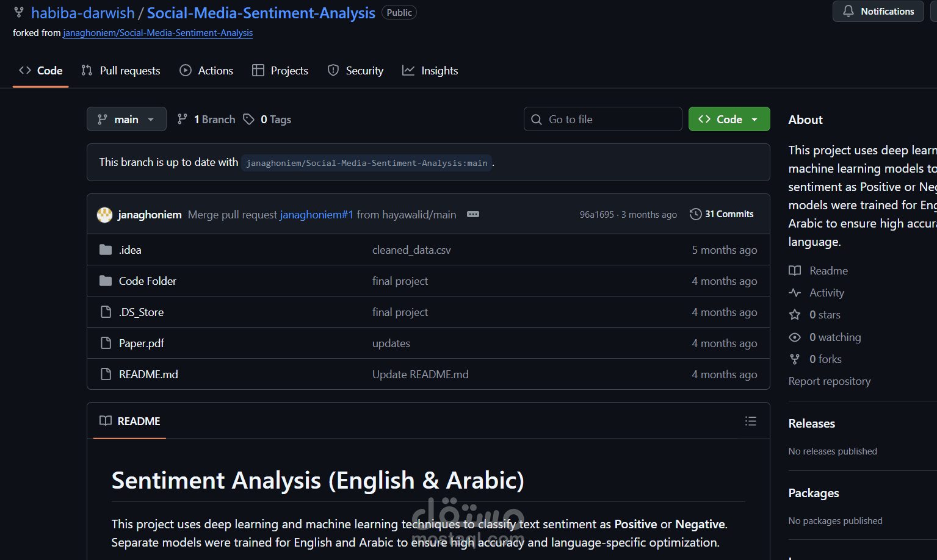The height and width of the screenshot is (560, 937).
Task: Open habiba-darwish profile link
Action: point(83,13)
